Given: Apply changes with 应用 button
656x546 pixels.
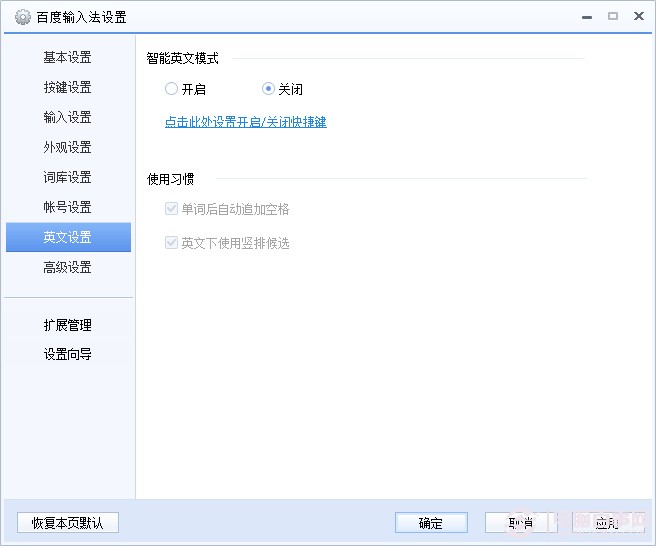Looking at the screenshot, I should (608, 523).
